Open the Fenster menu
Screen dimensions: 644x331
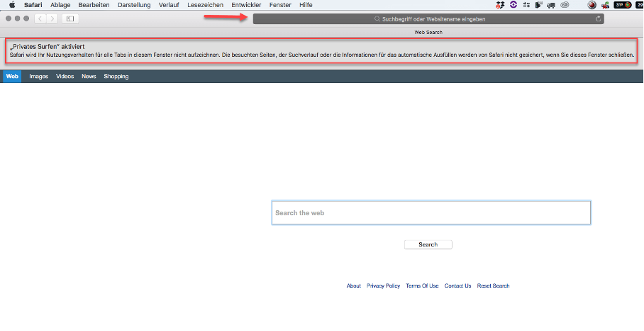pyautogui.click(x=281, y=5)
